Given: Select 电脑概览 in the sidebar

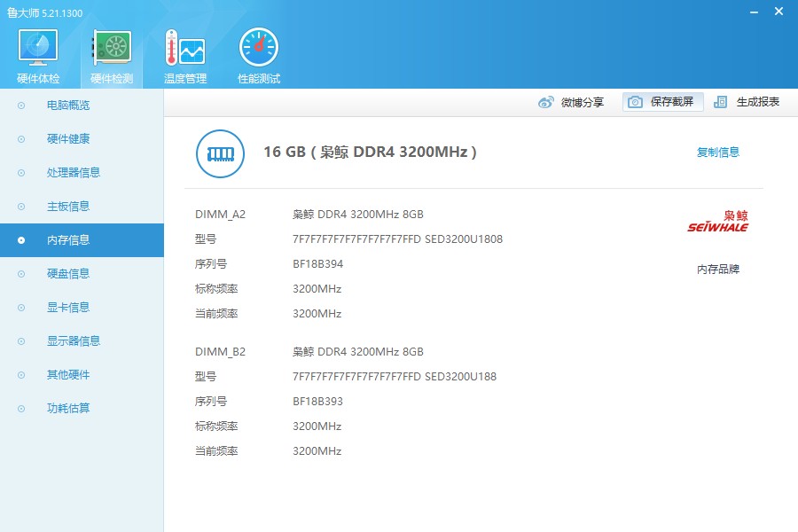Looking at the screenshot, I should pyautogui.click(x=68, y=106).
